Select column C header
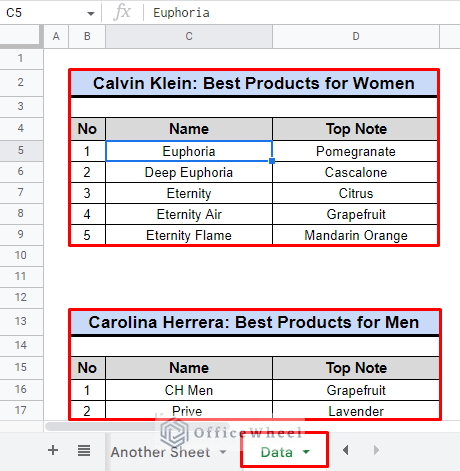The height and width of the screenshot is (471, 460). (189, 36)
